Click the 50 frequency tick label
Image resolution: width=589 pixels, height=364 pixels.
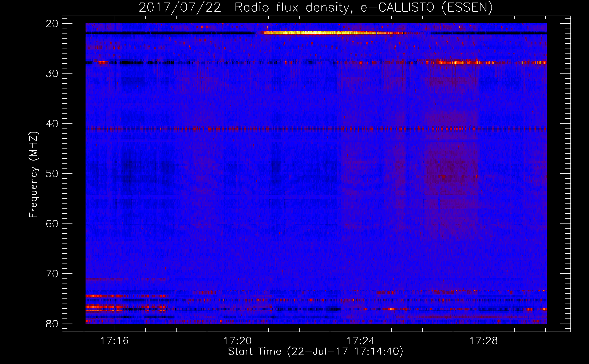click(x=52, y=174)
